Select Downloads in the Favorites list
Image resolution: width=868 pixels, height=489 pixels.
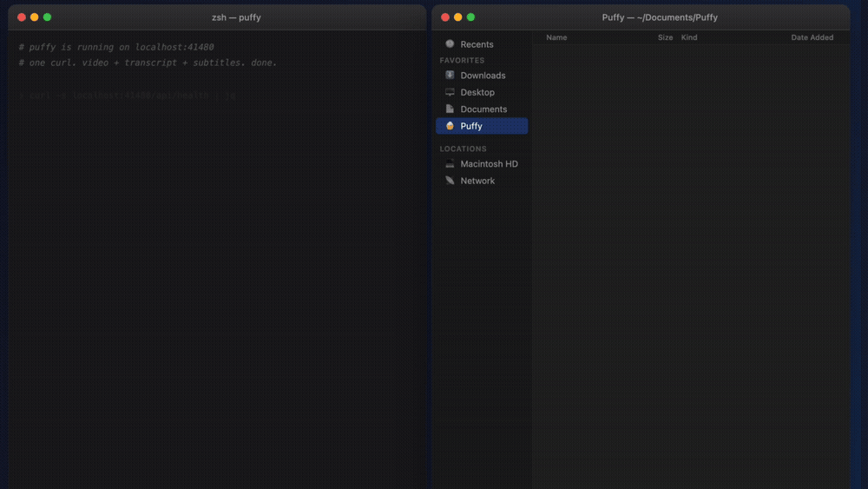pos(482,76)
